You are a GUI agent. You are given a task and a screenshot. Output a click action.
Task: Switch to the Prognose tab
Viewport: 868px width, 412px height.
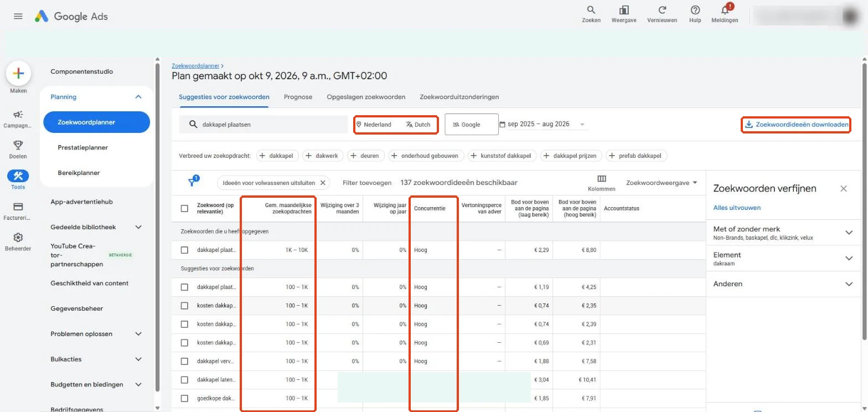[x=298, y=97]
